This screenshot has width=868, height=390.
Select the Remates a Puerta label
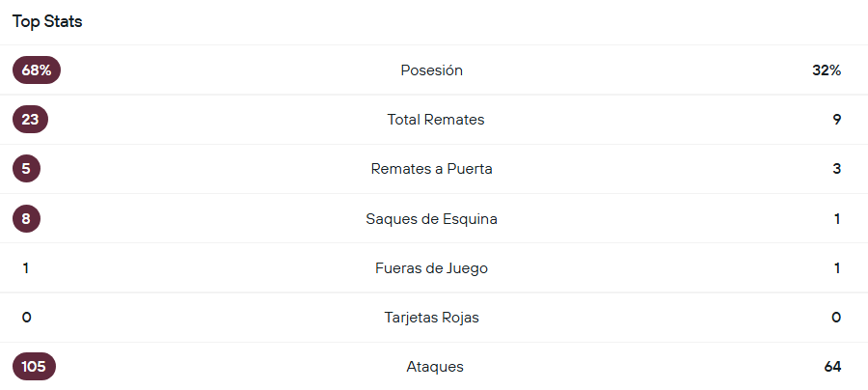432,169
